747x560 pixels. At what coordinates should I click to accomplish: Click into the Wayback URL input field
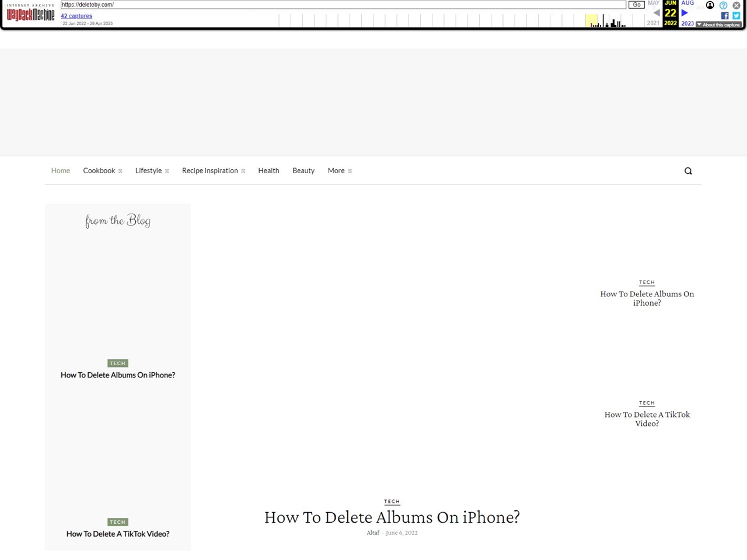point(343,5)
